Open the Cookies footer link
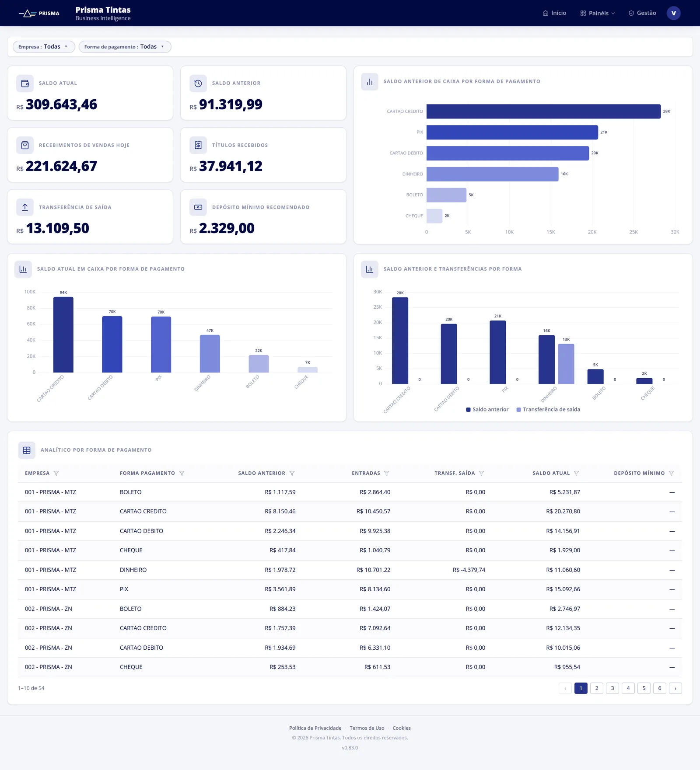The image size is (700, 770). [x=402, y=728]
